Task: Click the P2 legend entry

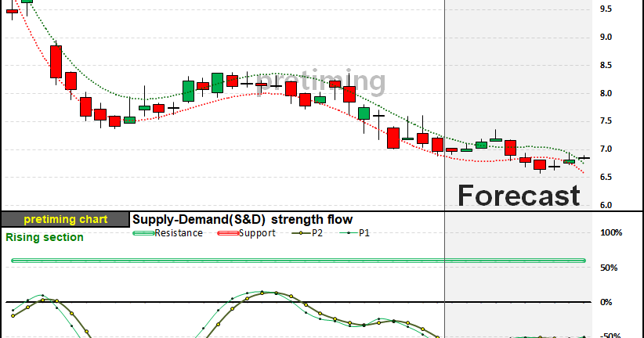Action: [307, 233]
